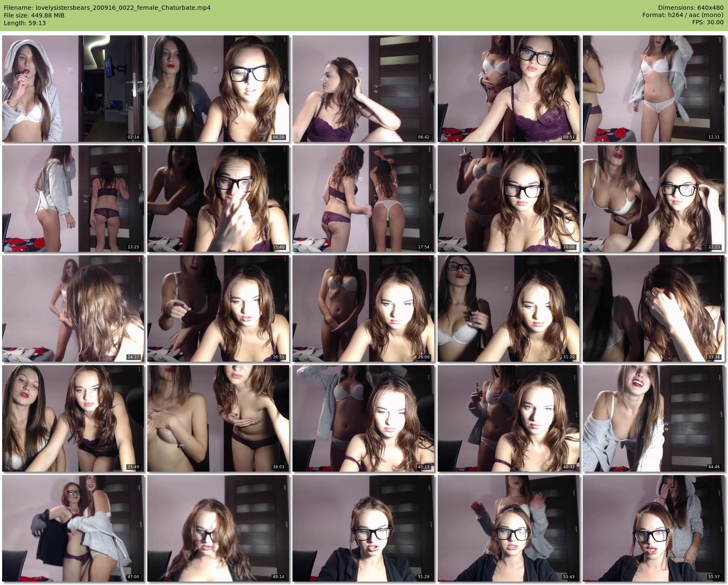728x585 pixels.
Task: Open the frame marked 22:23
Action: click(653, 199)
